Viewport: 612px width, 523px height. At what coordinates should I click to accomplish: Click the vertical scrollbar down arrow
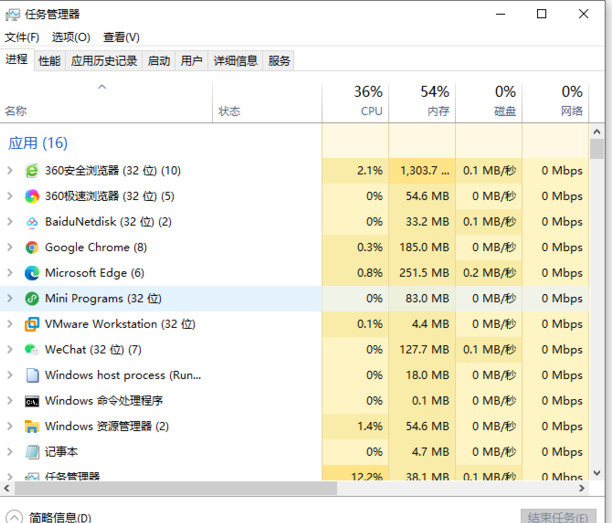click(596, 473)
